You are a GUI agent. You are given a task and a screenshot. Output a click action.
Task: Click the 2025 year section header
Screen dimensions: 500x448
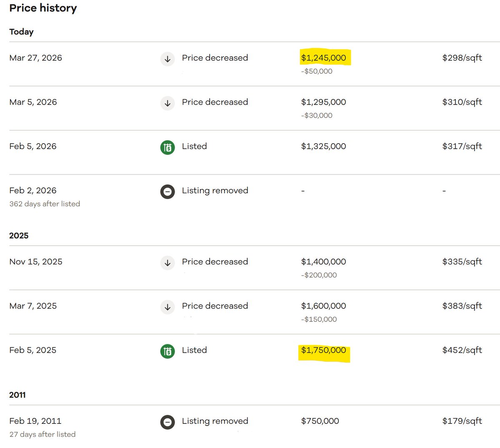coord(19,236)
